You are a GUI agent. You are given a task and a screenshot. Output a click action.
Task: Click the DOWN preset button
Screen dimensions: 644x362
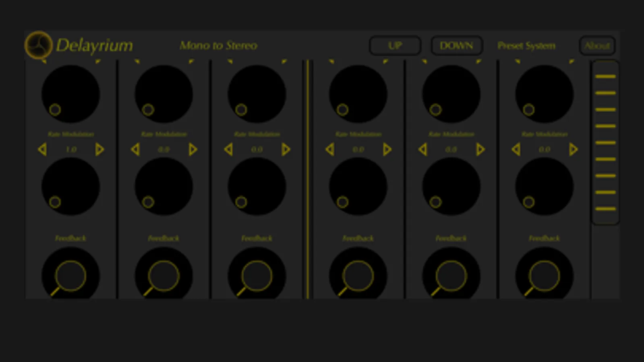coord(457,45)
